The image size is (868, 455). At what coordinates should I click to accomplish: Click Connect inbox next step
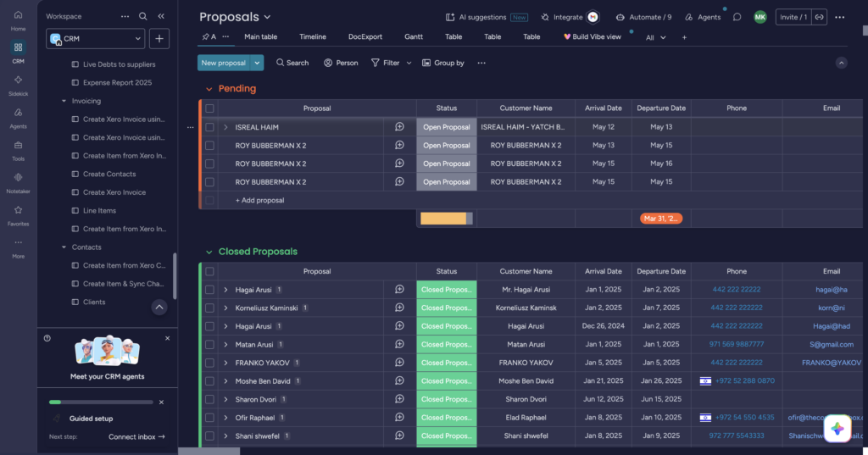pos(136,436)
